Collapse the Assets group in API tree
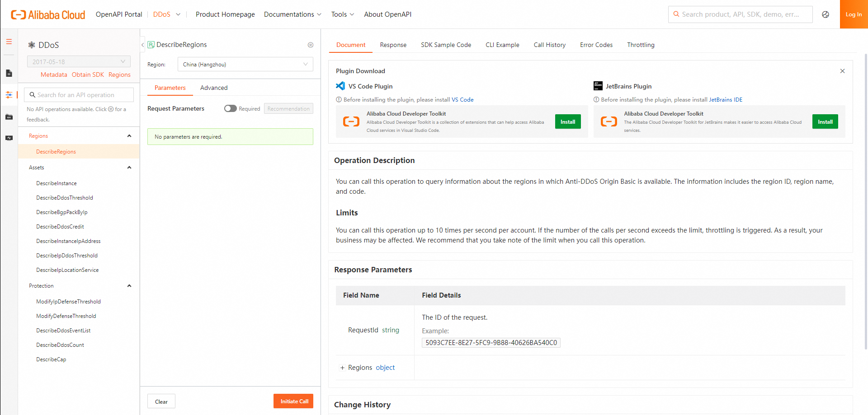Image resolution: width=868 pixels, height=415 pixels. (129, 168)
